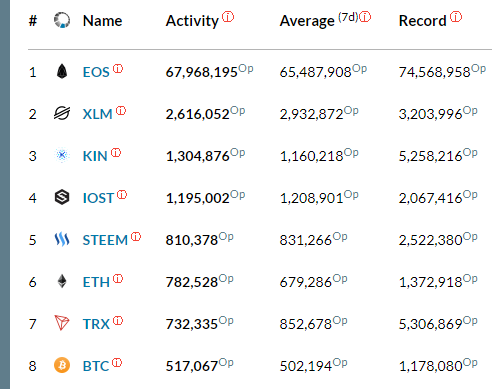Click the red info icon beside EOS

point(118,69)
